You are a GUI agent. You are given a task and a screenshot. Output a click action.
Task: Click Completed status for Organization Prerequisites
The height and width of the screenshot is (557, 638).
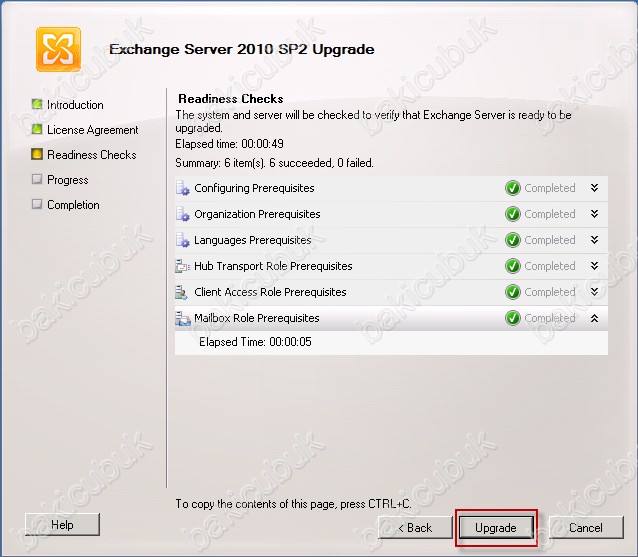click(550, 214)
